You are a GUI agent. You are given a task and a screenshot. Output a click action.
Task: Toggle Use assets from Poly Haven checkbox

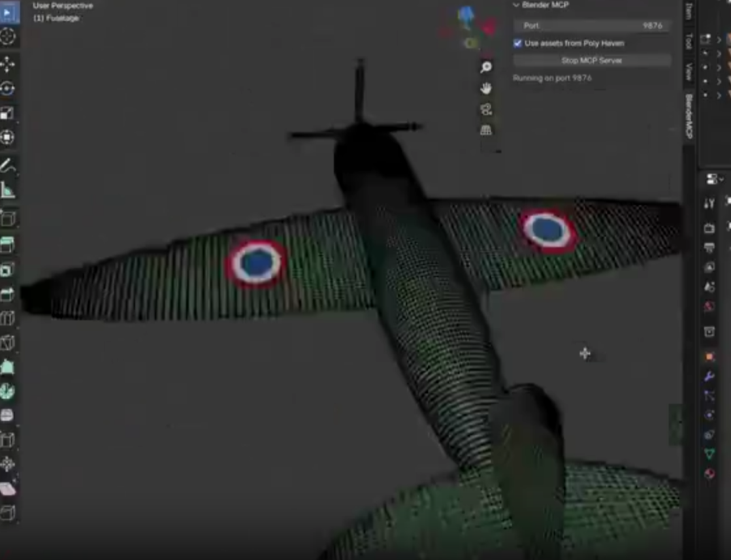(x=517, y=43)
